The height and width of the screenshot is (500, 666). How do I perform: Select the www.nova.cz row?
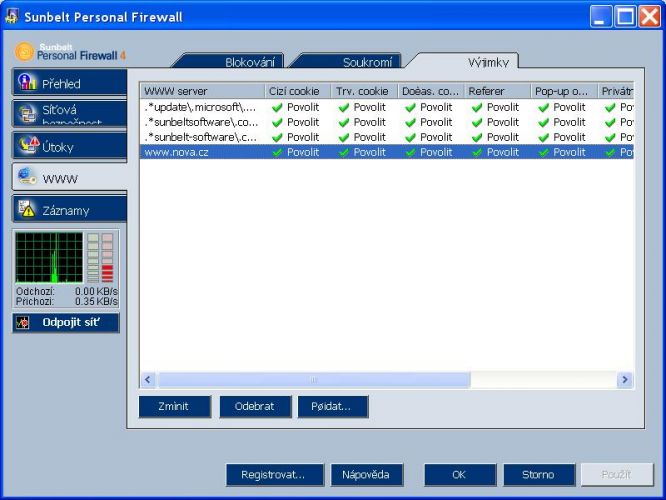[x=387, y=152]
